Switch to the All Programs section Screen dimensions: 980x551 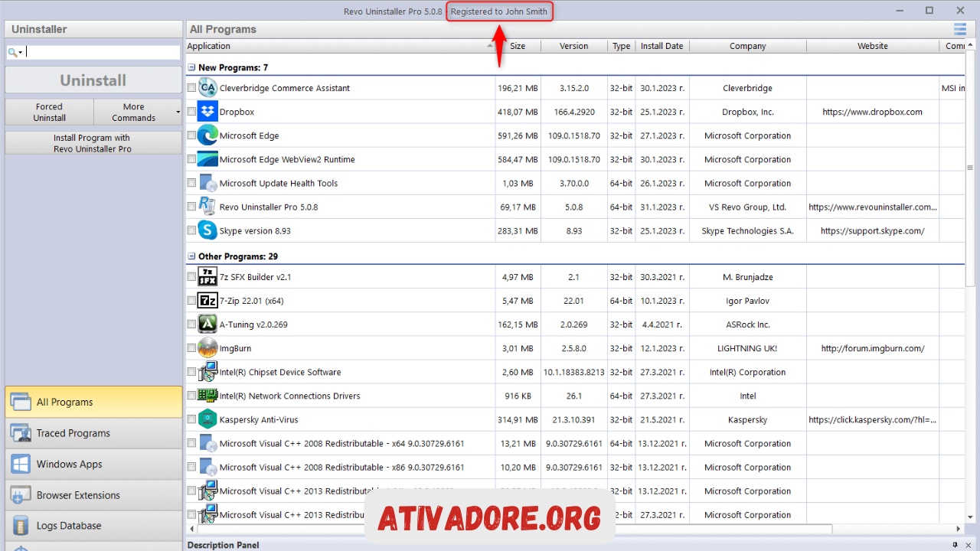(x=93, y=402)
